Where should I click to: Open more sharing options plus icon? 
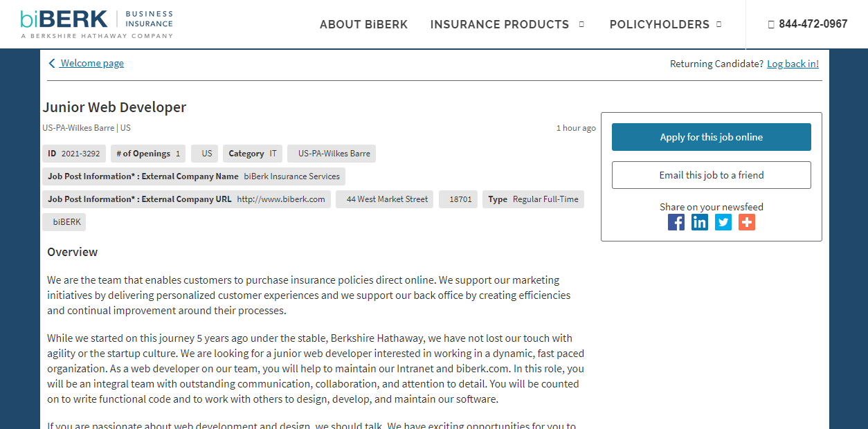coord(747,222)
